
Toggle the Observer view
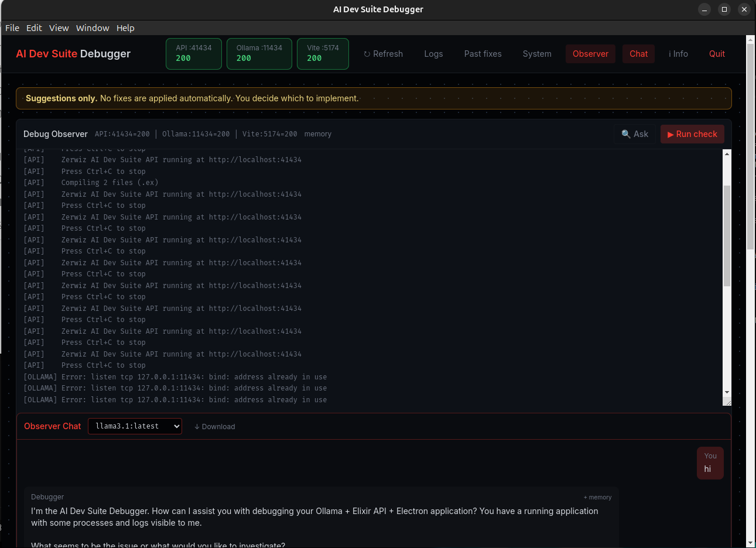point(590,53)
